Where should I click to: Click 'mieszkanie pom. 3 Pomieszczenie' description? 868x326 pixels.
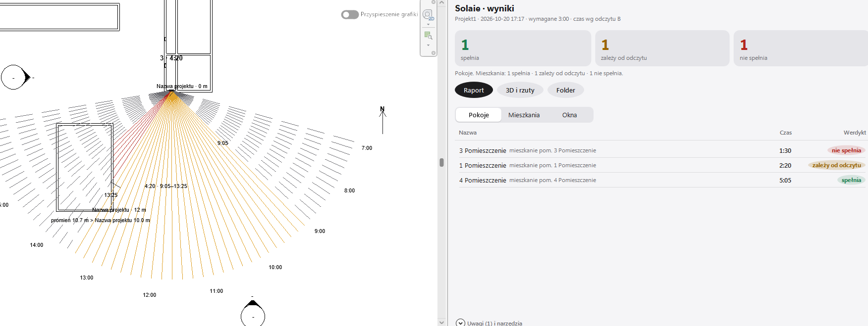point(552,150)
